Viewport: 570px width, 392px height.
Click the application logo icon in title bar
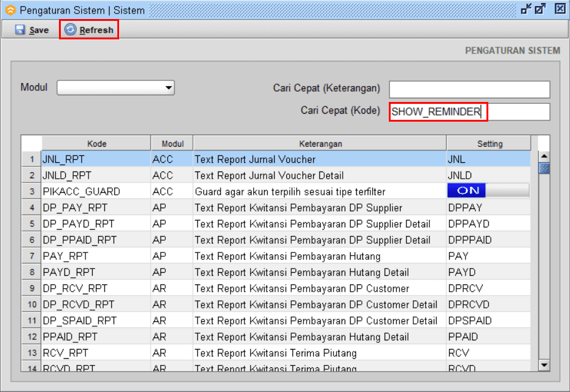point(10,10)
